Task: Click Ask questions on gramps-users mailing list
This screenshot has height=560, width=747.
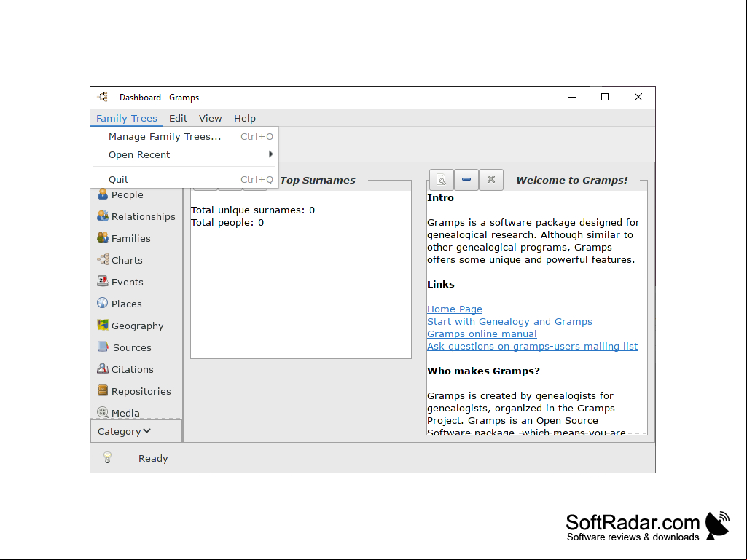Action: pyautogui.click(x=532, y=346)
